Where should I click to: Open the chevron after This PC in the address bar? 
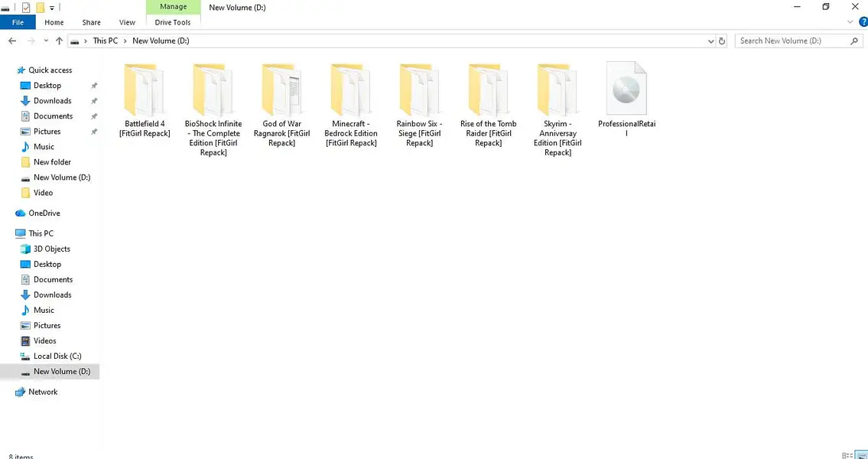[x=125, y=41]
